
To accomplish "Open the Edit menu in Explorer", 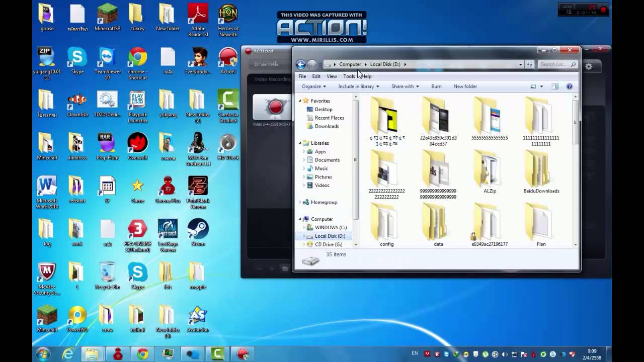I will coord(316,76).
